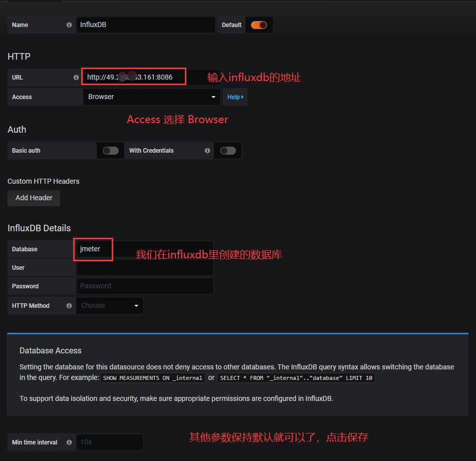This screenshot has height=461, width=476.
Task: Click the empty User input field
Action: click(144, 267)
